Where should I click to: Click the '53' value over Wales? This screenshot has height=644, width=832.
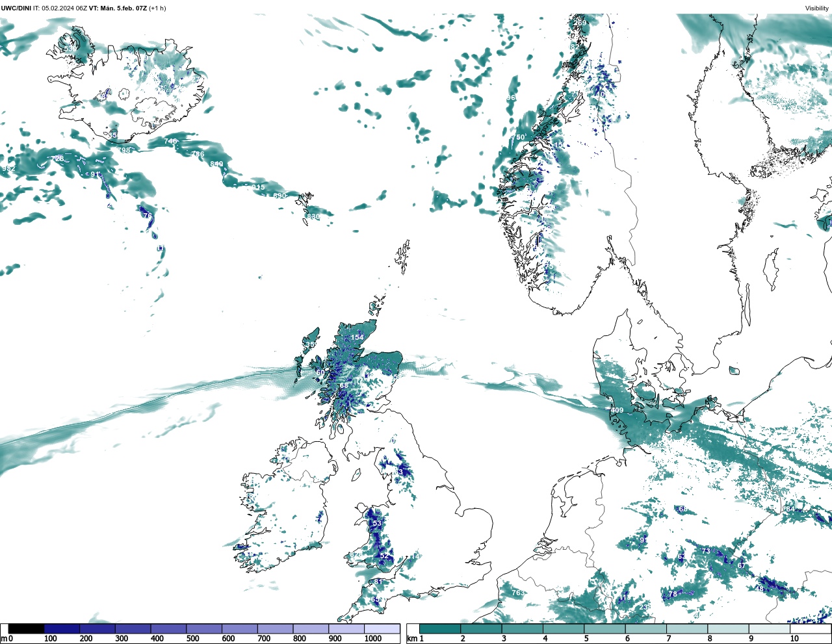377,523
